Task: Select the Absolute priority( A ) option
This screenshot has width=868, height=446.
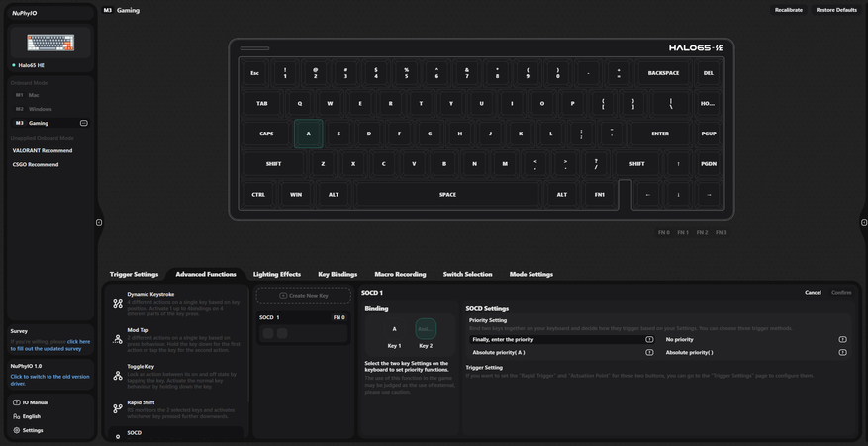Action: (562, 352)
